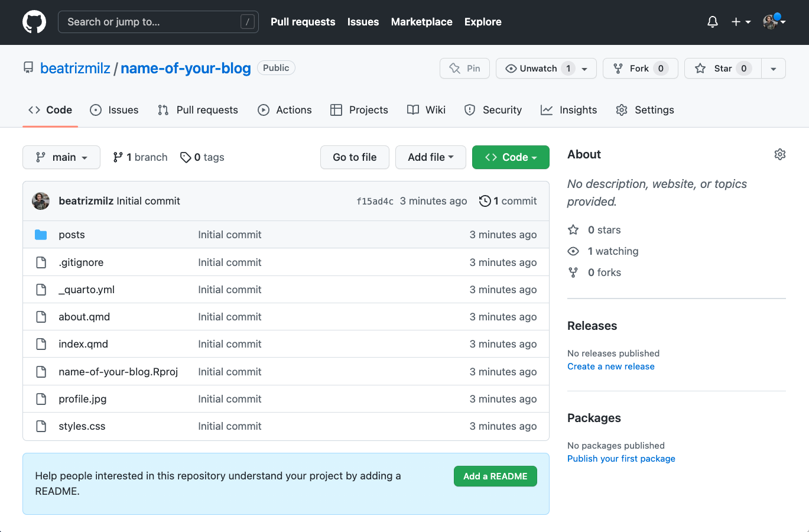View the 1 branch link
The width and height of the screenshot is (809, 532).
point(140,157)
